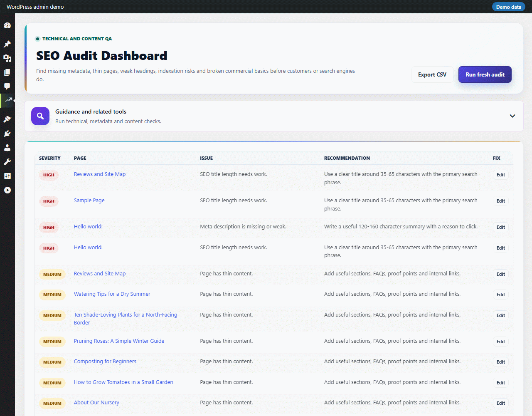Viewport: 532px width, 416px height.
Task: Click the RECOMMENDATION column header
Action: 347,158
